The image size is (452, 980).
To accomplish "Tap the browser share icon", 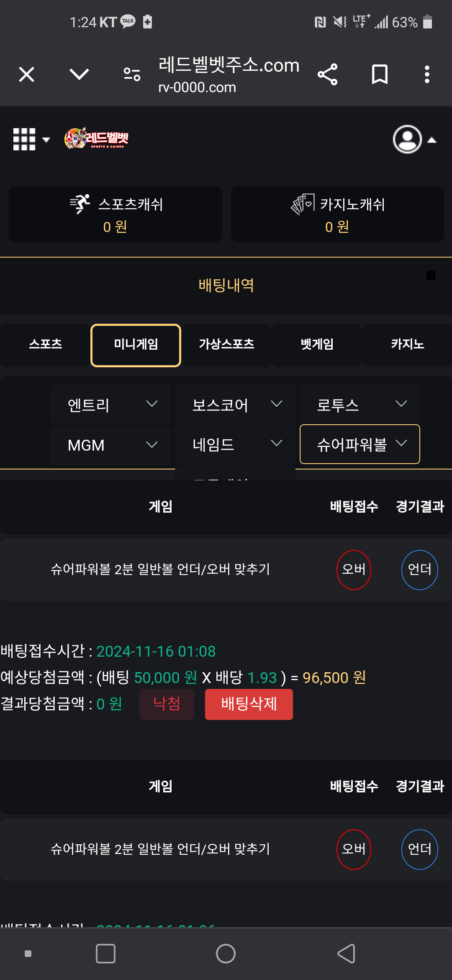I will [327, 75].
